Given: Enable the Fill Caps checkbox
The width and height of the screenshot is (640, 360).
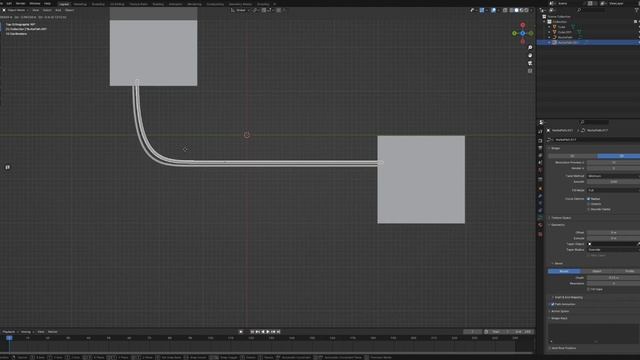Looking at the screenshot, I should tap(589, 289).
